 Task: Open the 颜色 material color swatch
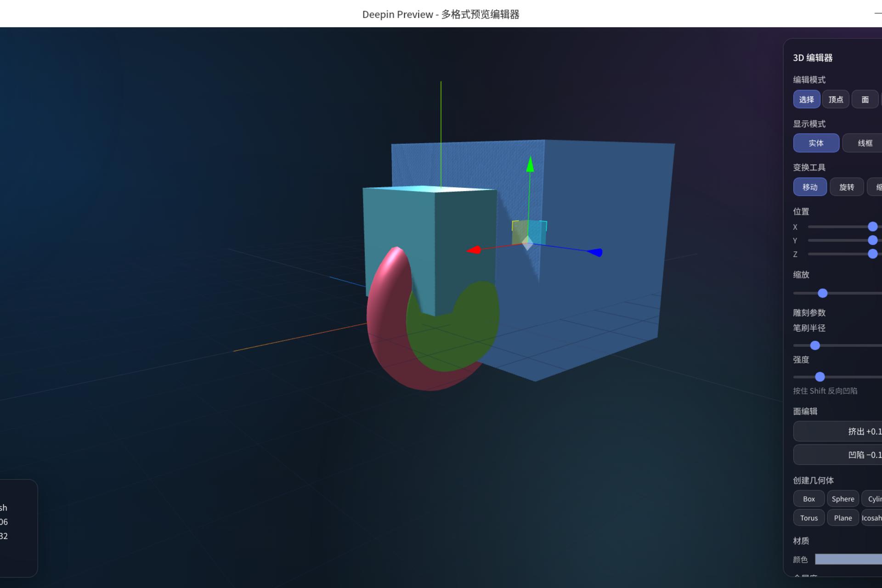tap(848, 559)
